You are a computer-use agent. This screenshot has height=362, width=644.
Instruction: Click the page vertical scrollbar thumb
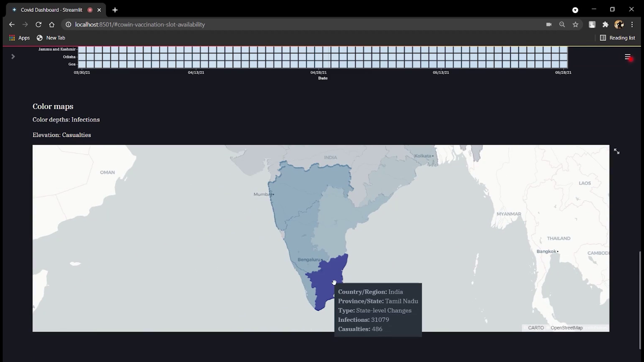(640, 300)
